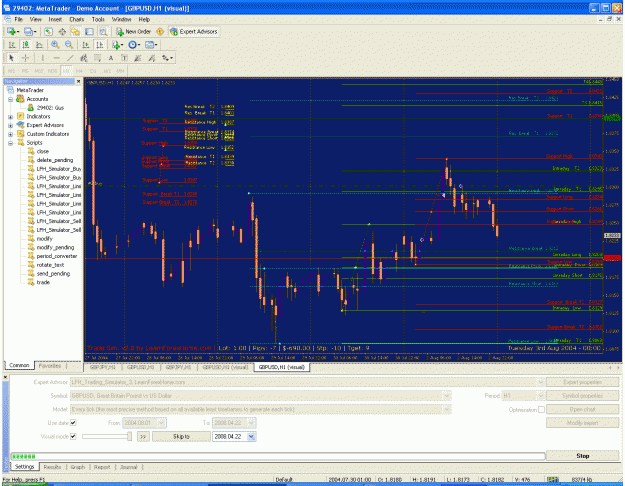Open the File menu
The height and width of the screenshot is (486, 625).
[x=18, y=19]
